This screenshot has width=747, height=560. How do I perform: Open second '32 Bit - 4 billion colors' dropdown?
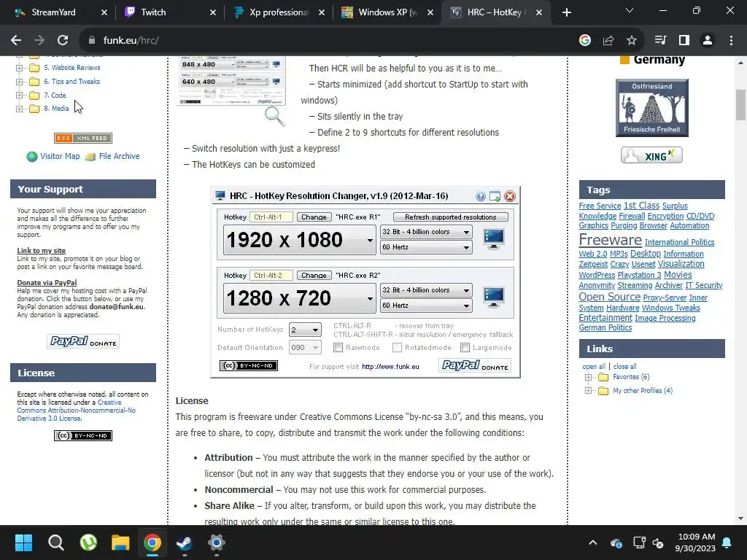(426, 290)
